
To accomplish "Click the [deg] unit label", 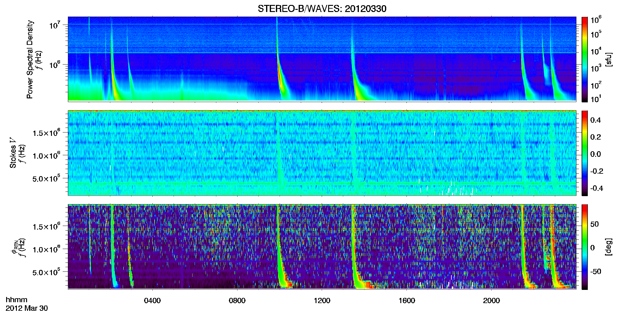I will [609, 247].
